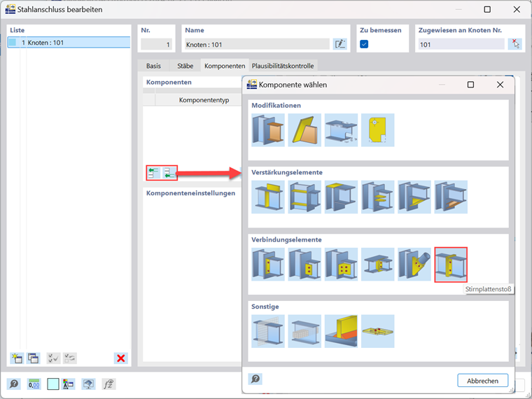Screen dimensions: 532x399
Task: Select list entry 1 Knoten : 101
Action: (x=69, y=43)
